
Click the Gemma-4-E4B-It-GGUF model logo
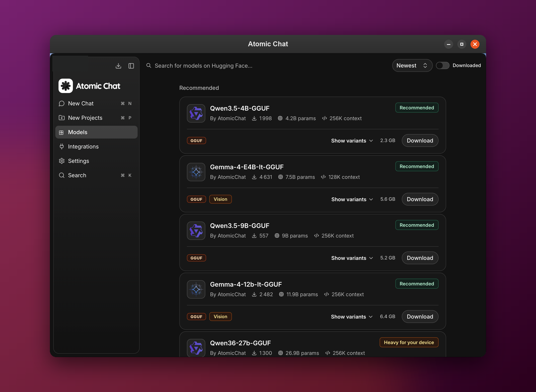[196, 172]
